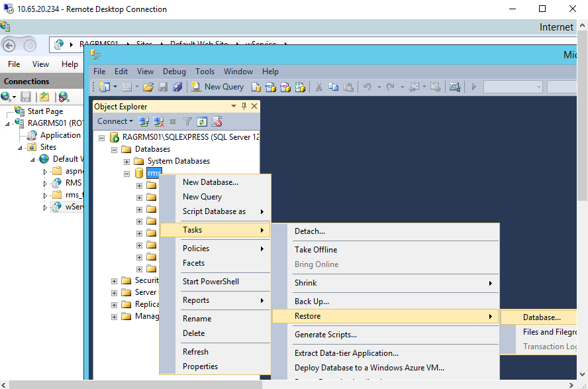Click Database Engine Query icon
The image size is (588, 389).
(x=256, y=87)
